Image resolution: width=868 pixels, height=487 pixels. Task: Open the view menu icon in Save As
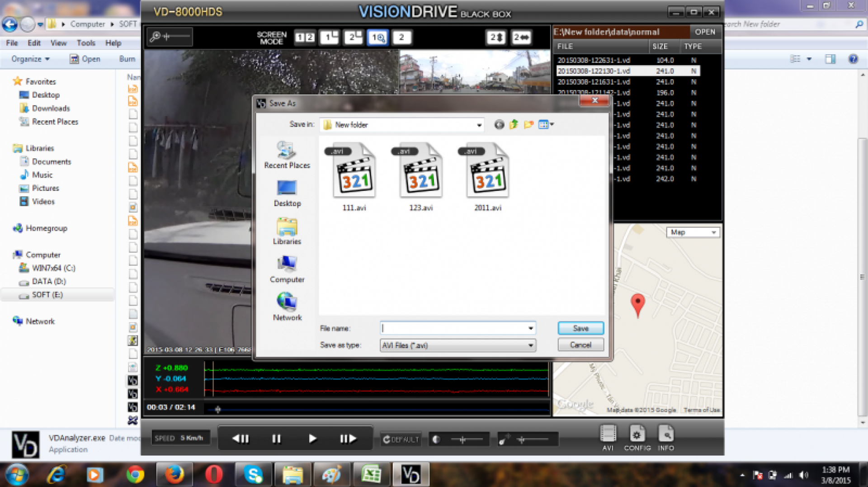click(546, 124)
